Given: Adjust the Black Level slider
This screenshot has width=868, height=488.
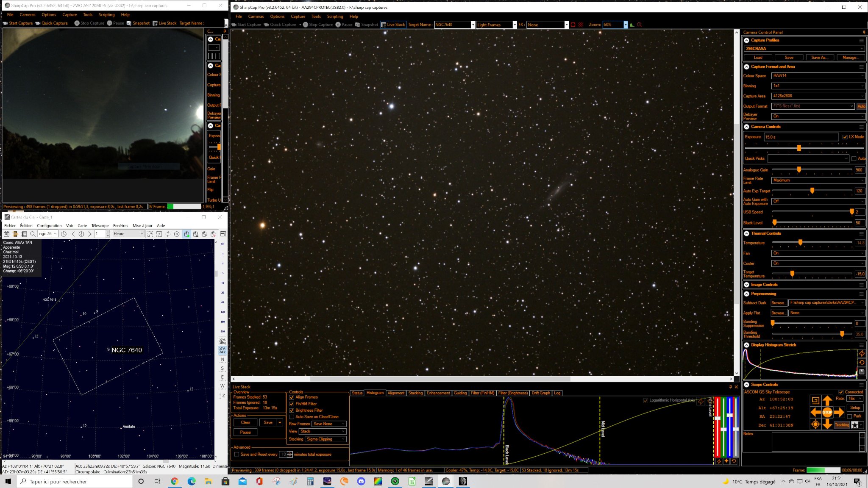Looking at the screenshot, I should tap(774, 222).
